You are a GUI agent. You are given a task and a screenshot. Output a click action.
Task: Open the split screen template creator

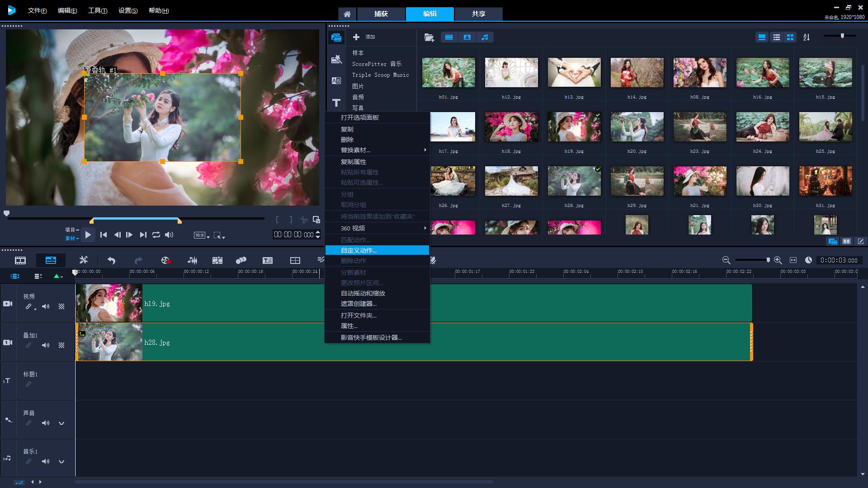[x=295, y=260]
